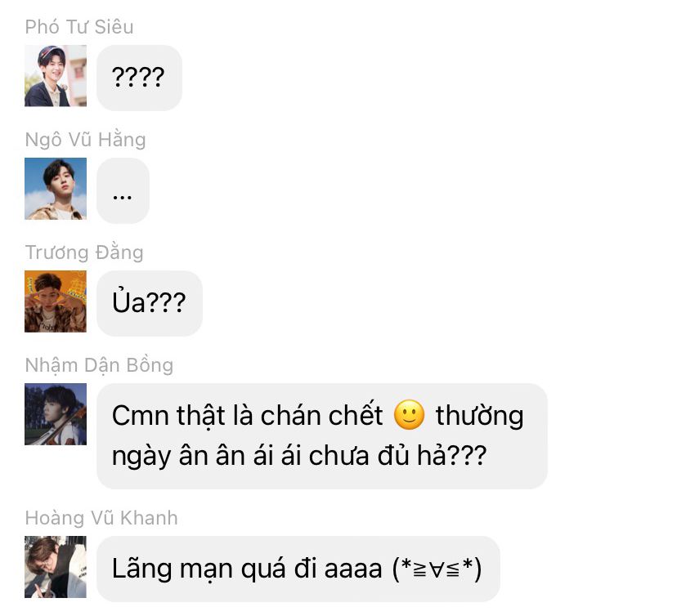View Trương Đằng's avatar image
This screenshot has height=616, width=677.
tap(56, 301)
